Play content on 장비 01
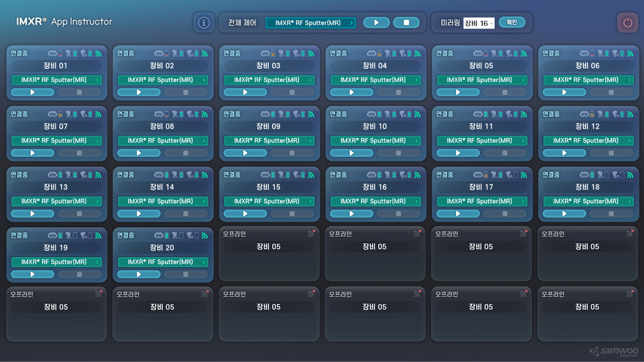The width and height of the screenshot is (644, 362). [33, 93]
